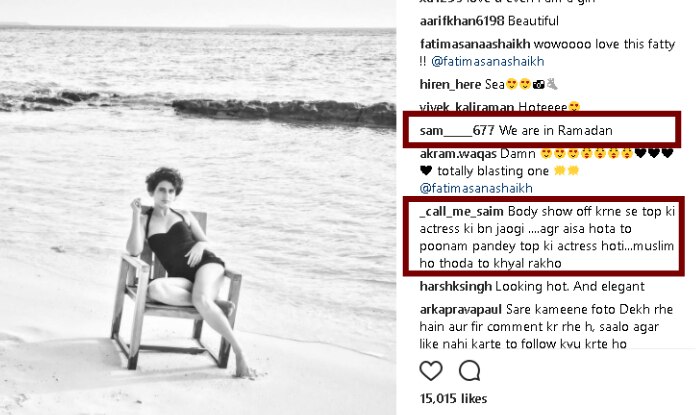Viewport: 700px width, 415px height.
Task: Click the 'We are in Ramadan' comment text
Action: point(556,130)
